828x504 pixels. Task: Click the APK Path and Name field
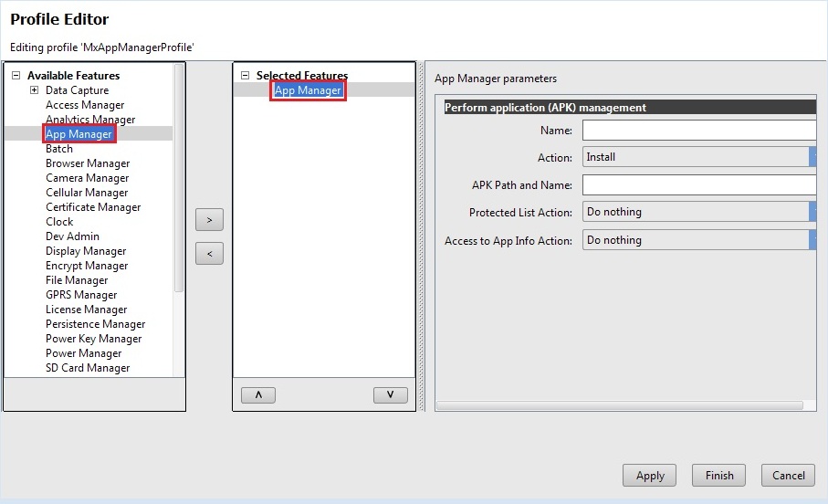coord(698,185)
